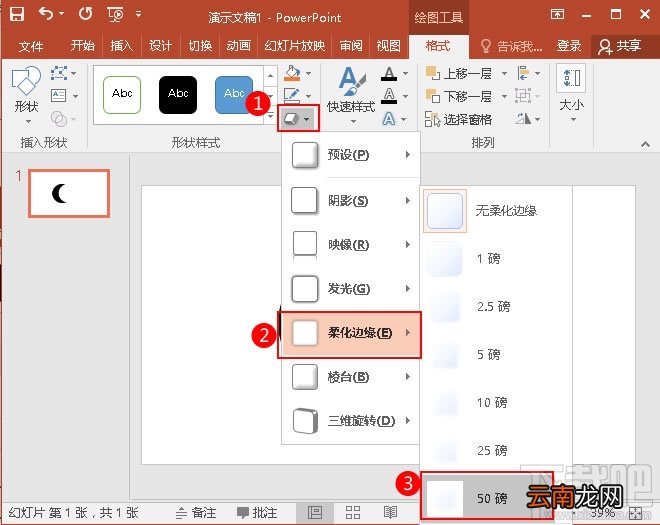This screenshot has height=525, width=660.
Task: Switch to the 设计 tab
Action: coord(160,45)
